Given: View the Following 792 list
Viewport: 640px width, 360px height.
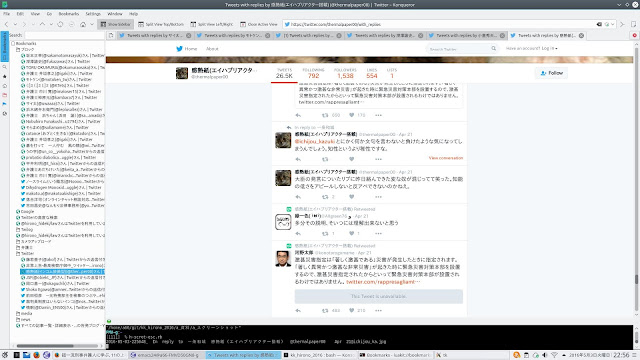Looking at the screenshot, I should [313, 73].
